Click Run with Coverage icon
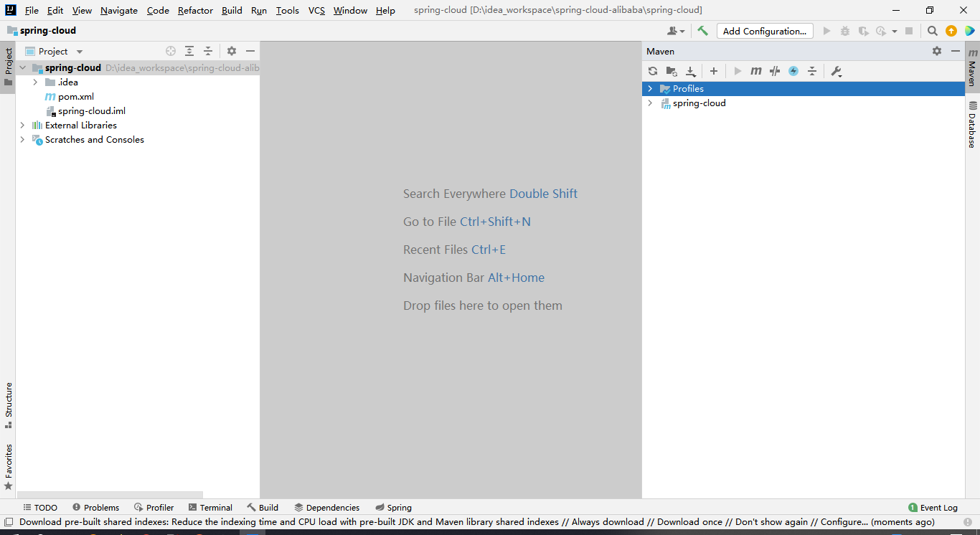The image size is (980, 535). click(863, 31)
